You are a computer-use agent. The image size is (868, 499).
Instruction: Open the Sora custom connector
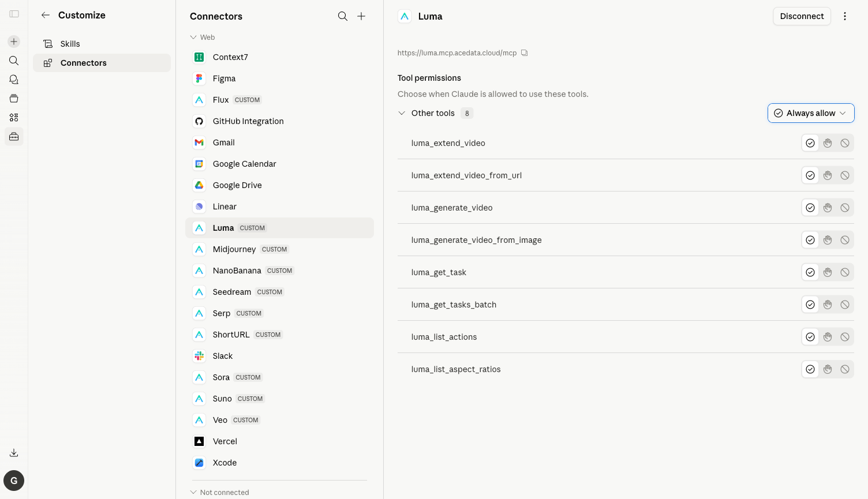(x=279, y=377)
